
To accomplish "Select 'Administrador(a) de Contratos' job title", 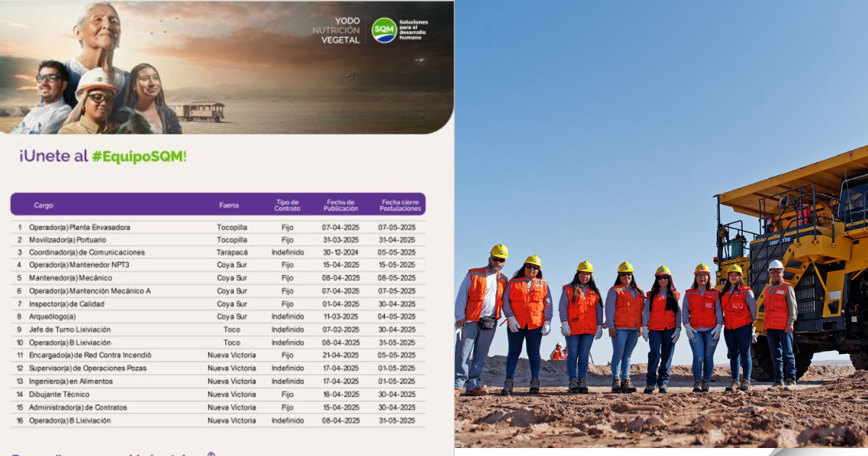I will (x=77, y=408).
